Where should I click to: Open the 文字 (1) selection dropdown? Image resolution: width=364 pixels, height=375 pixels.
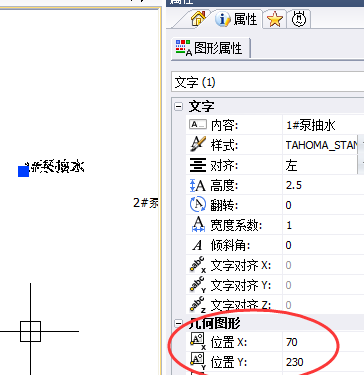tap(267, 82)
